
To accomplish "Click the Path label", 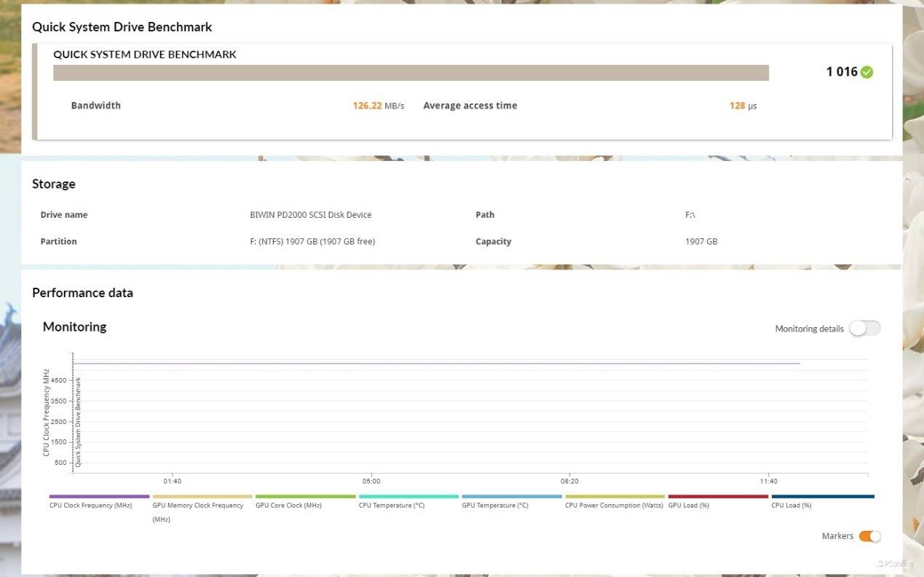I will click(x=485, y=215).
